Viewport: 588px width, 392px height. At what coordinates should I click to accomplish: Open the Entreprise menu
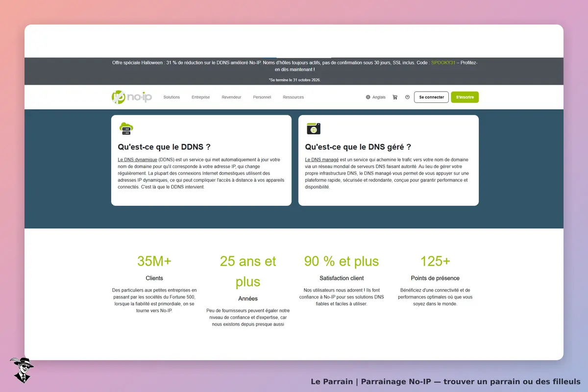(200, 97)
